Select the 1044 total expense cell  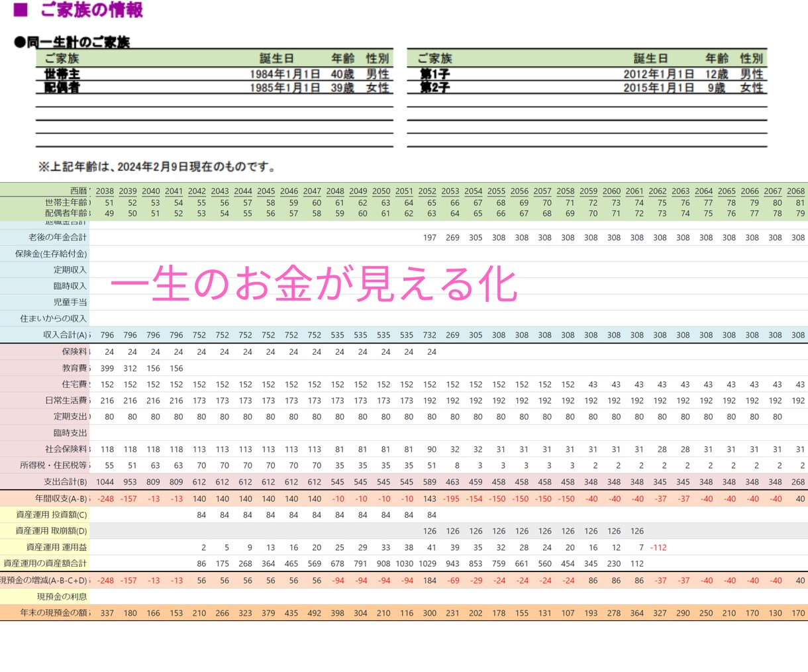point(105,482)
